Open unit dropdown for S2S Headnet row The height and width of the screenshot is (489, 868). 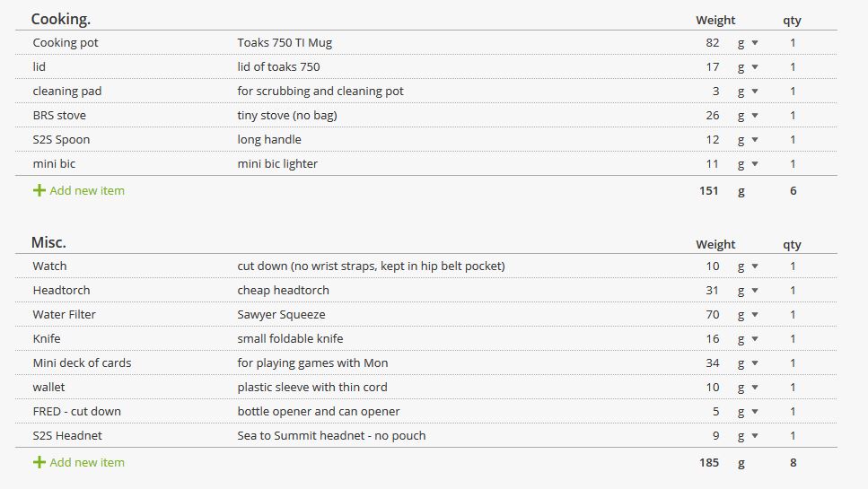(748, 436)
